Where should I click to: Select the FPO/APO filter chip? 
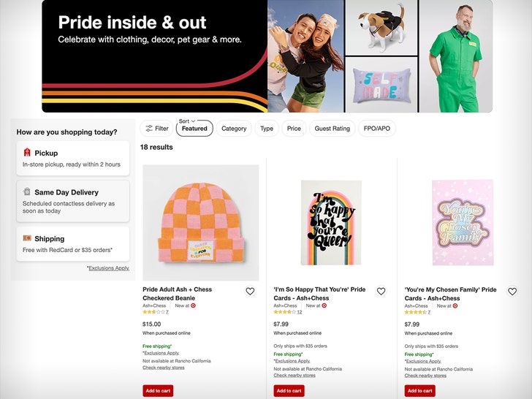(377, 129)
